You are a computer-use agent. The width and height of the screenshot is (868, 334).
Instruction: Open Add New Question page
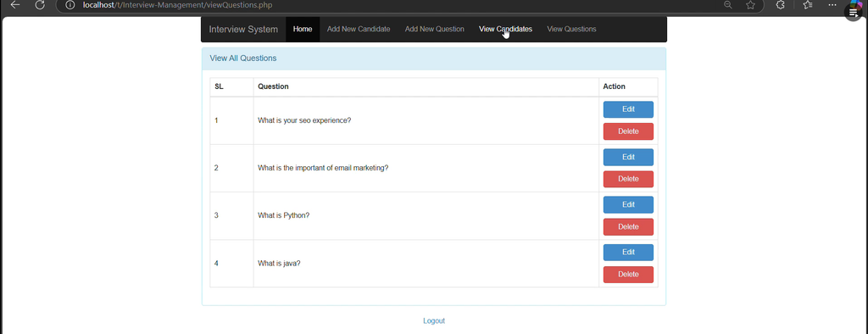pos(435,30)
